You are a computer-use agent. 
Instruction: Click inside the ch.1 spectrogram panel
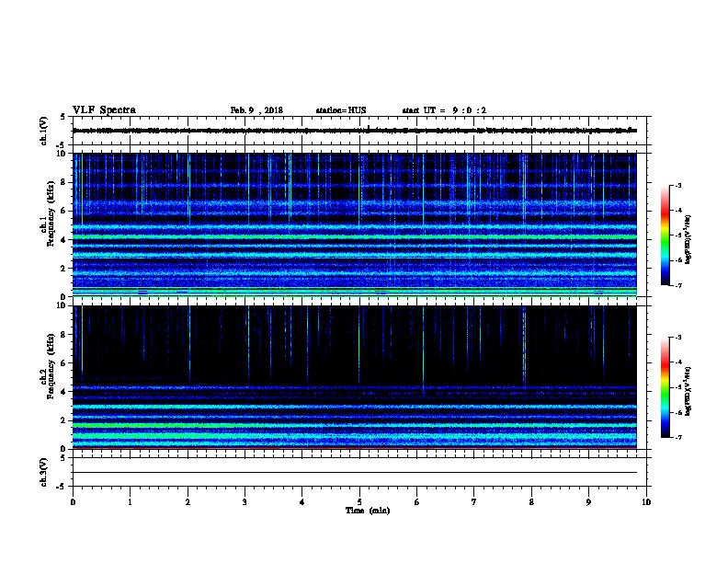click(355, 224)
